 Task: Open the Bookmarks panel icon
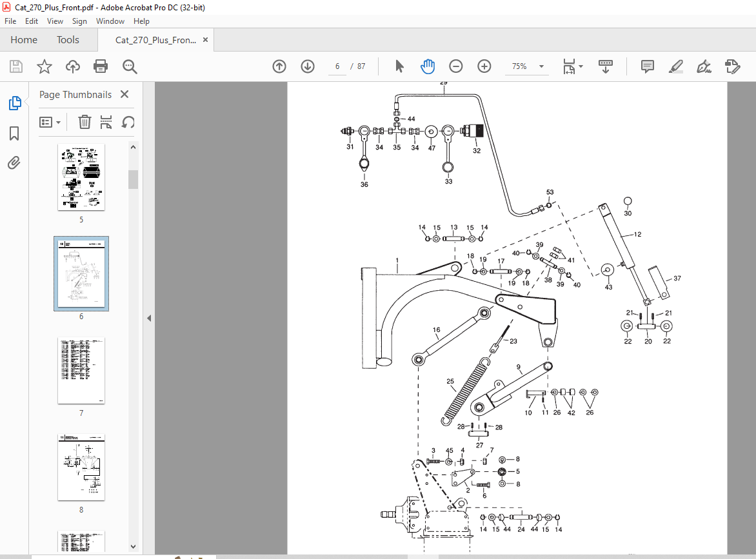pyautogui.click(x=14, y=133)
